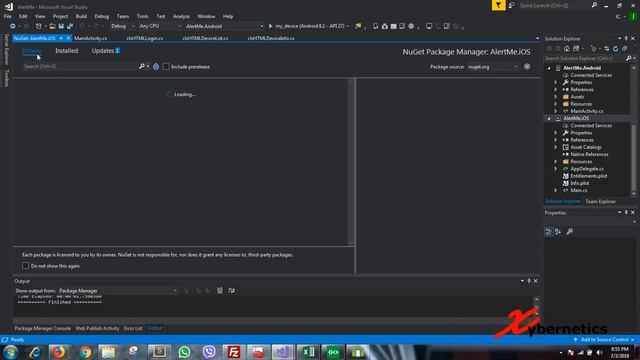Viewport: 640px width, 360px height.
Task: Expand the Asset Catalogs node
Action: [556, 147]
